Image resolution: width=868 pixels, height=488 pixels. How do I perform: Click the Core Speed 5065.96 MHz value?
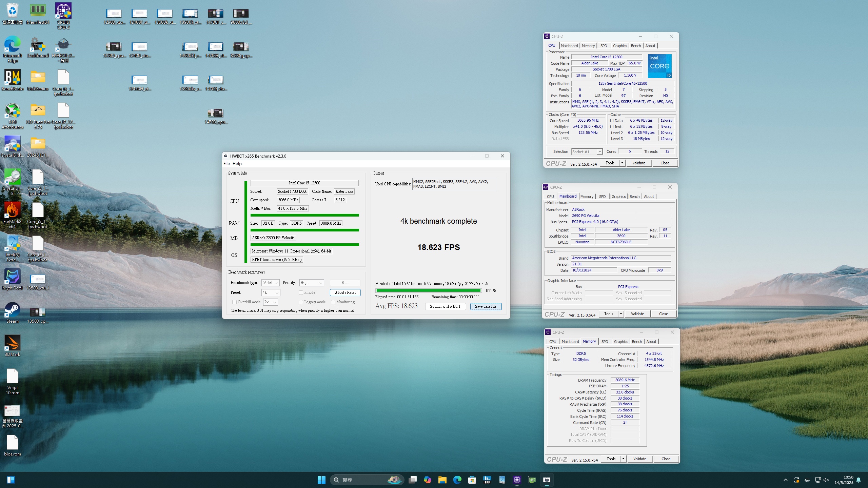pyautogui.click(x=588, y=120)
